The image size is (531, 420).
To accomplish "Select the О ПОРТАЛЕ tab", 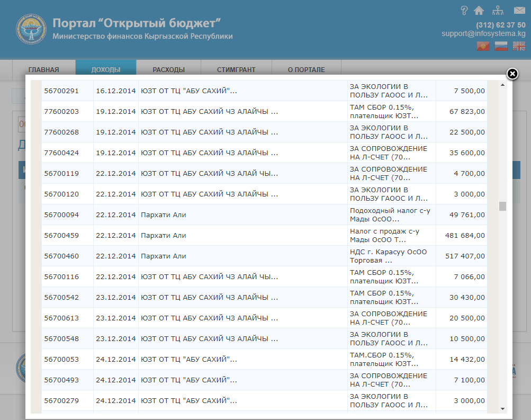I will pyautogui.click(x=306, y=69).
